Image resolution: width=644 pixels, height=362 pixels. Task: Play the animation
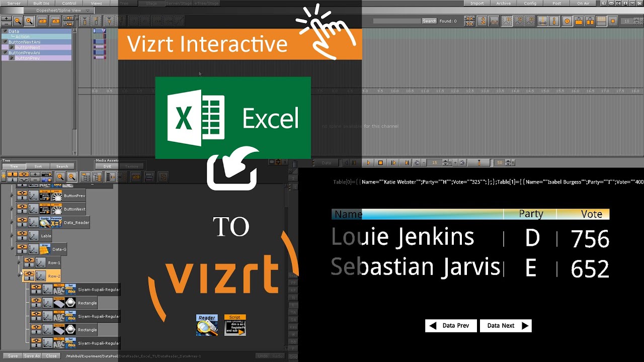tap(368, 162)
